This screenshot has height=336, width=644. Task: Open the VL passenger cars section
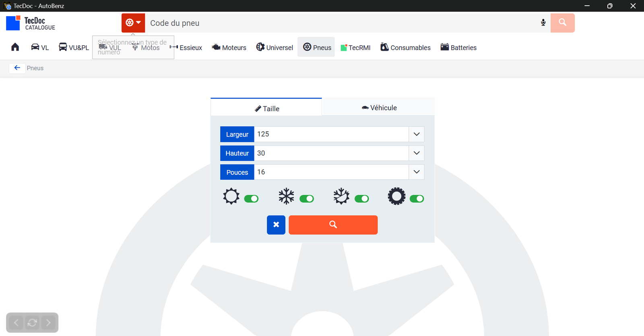[x=40, y=47]
